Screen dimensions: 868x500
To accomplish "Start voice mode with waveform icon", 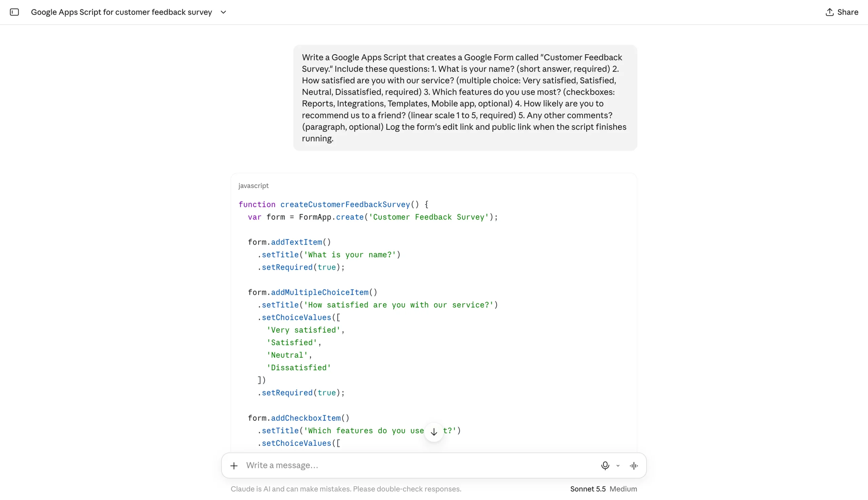I will pyautogui.click(x=634, y=466).
